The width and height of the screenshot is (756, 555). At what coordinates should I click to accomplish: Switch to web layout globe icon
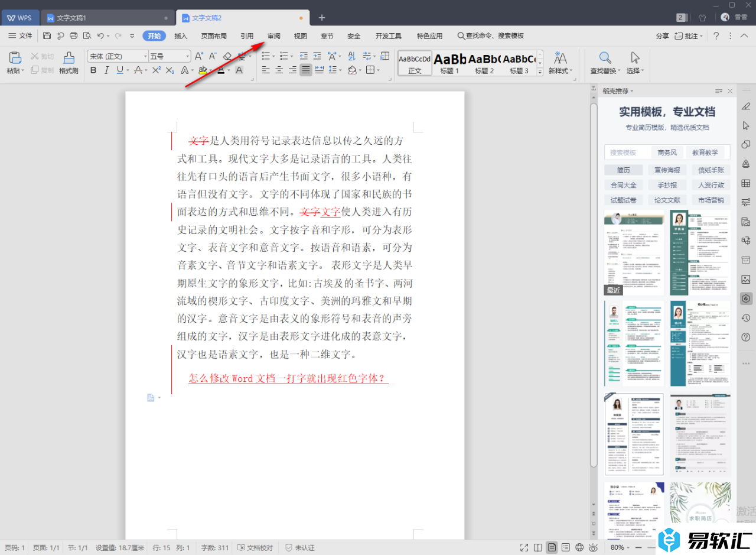click(579, 547)
